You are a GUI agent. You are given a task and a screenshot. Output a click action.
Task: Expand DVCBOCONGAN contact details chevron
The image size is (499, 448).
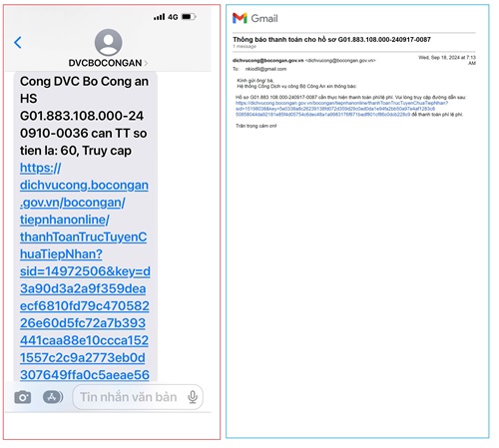146,63
